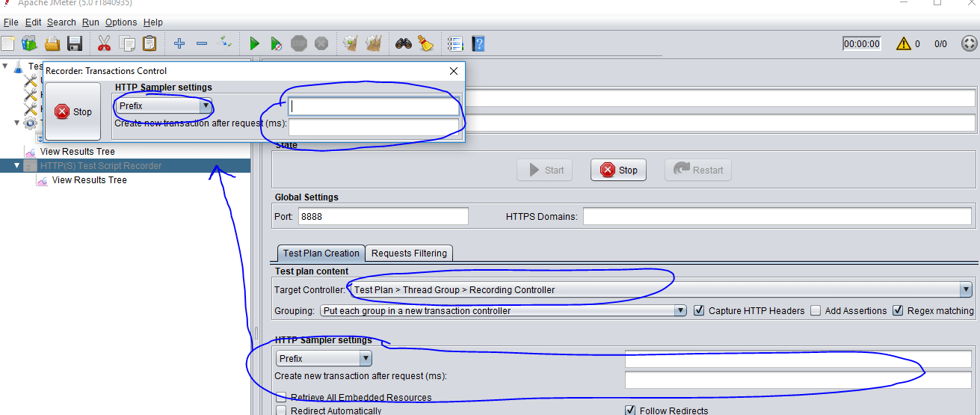Click the Open file folder icon
This screenshot has width=980, height=415.
click(x=52, y=43)
